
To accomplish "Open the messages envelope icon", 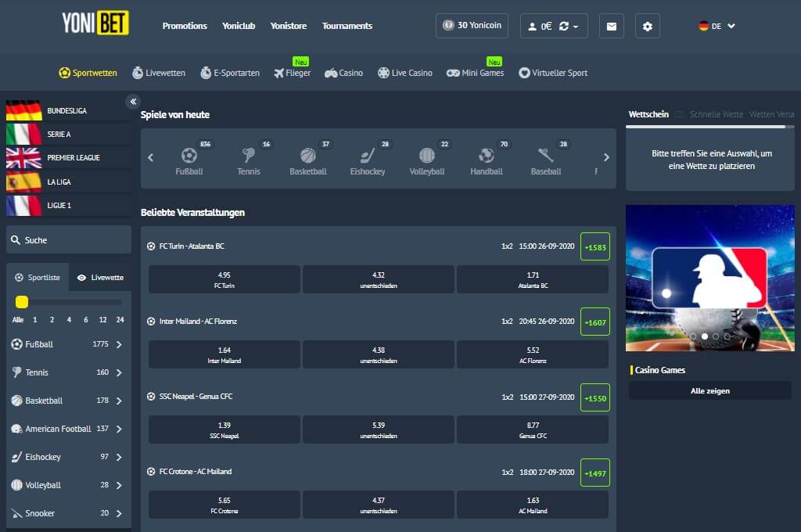I will pos(611,26).
